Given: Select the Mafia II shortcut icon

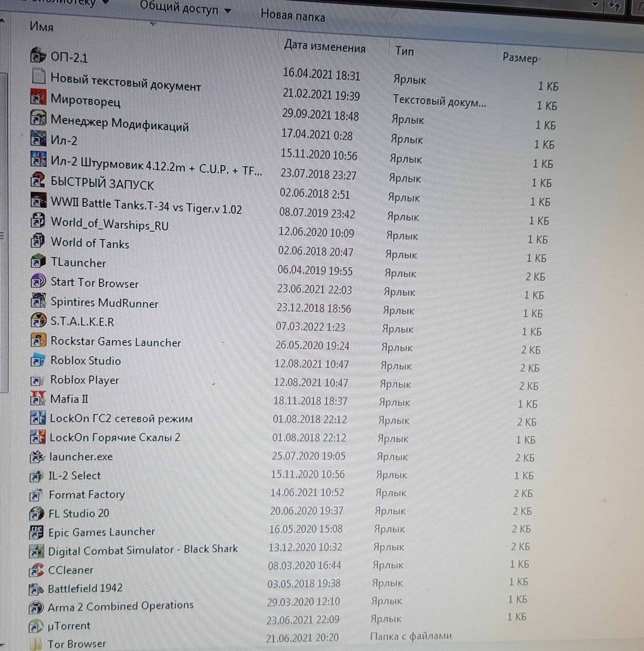Looking at the screenshot, I should 38,398.
